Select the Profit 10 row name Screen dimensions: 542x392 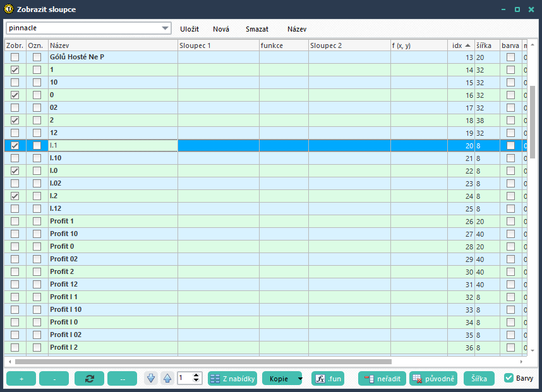coord(64,234)
